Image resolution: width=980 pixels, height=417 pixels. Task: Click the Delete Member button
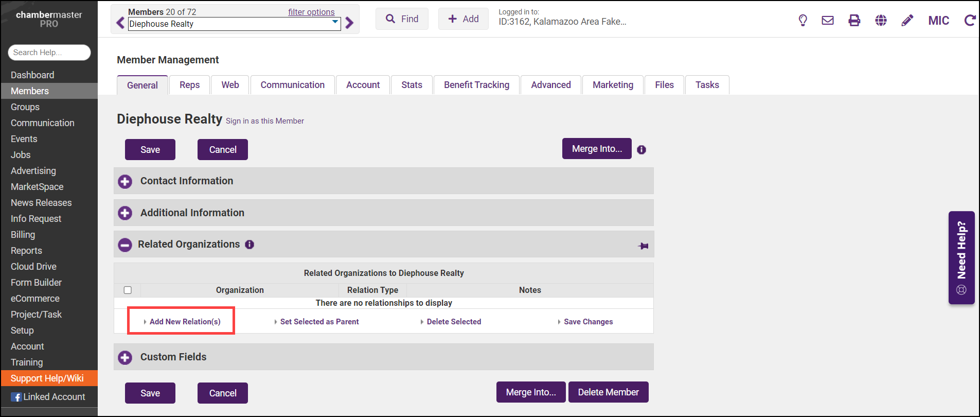pos(608,392)
